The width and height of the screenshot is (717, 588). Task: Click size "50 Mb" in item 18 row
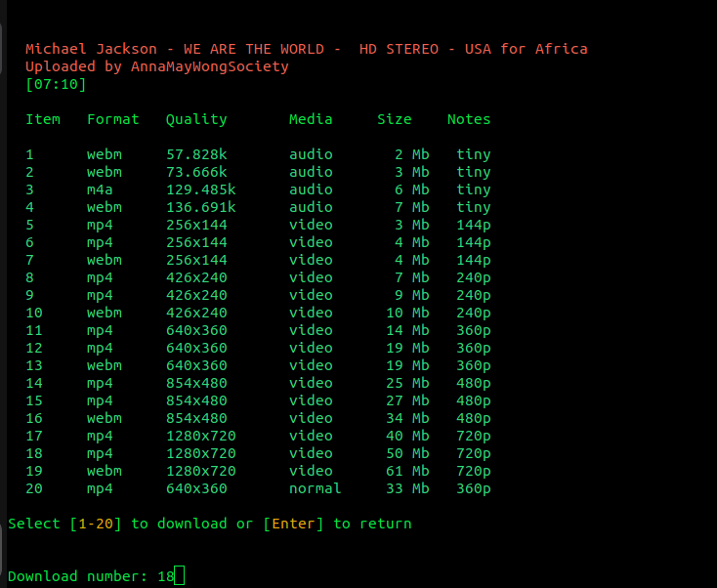pyautogui.click(x=407, y=453)
